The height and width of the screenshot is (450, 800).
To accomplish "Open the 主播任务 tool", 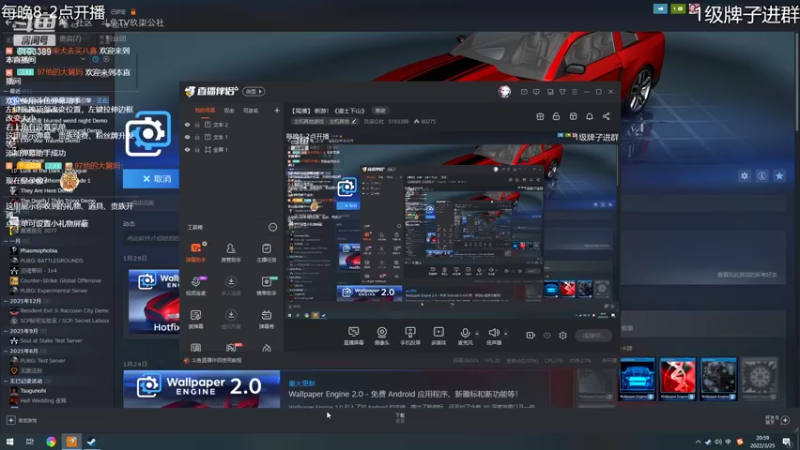I will 266,253.
